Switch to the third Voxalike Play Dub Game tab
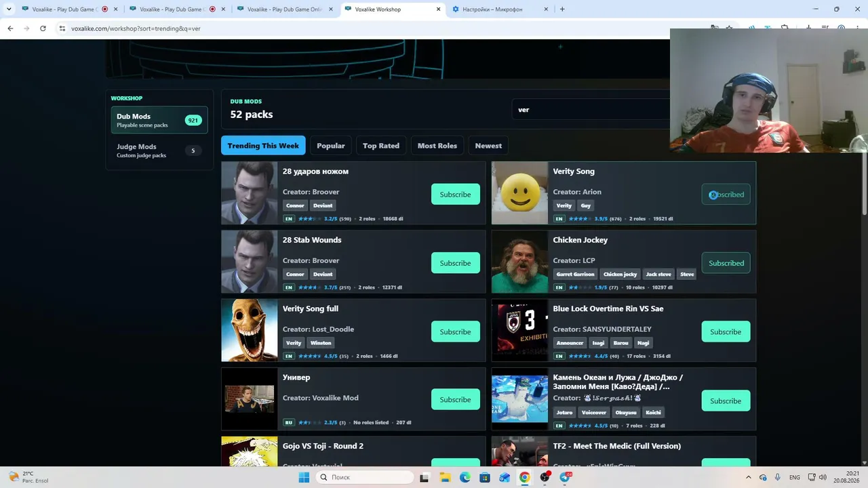The width and height of the screenshot is (868, 488). (x=284, y=9)
